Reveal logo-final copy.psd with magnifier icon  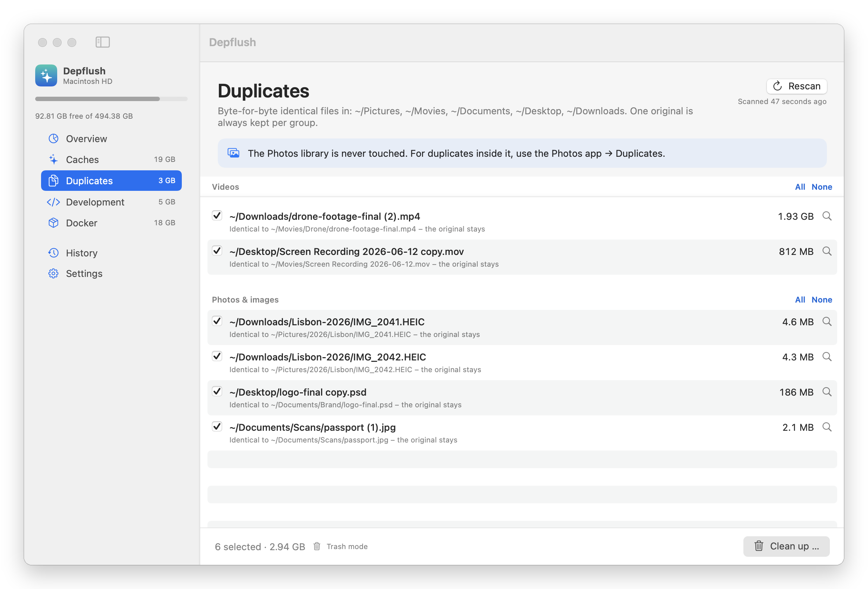[x=827, y=392]
